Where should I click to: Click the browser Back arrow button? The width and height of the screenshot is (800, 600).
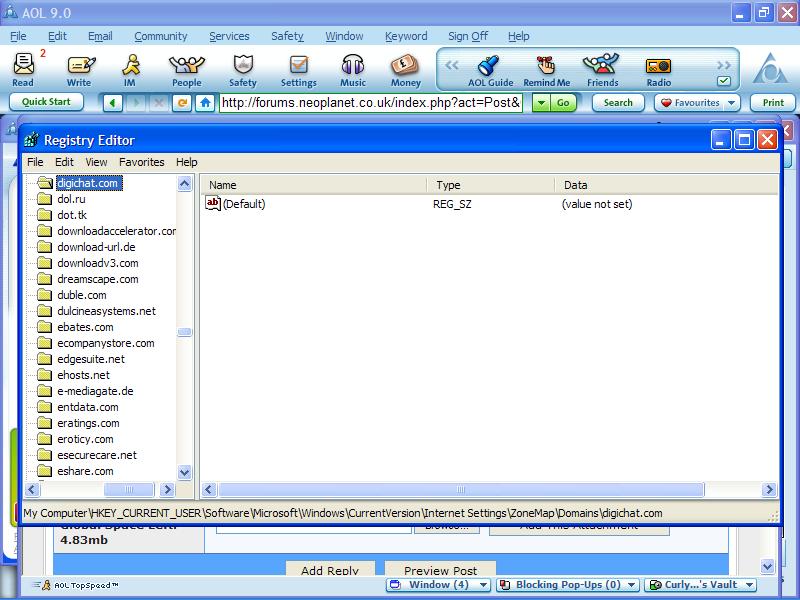point(112,103)
